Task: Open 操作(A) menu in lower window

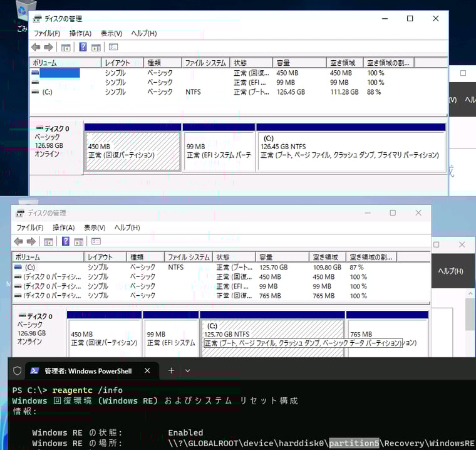Action: click(x=63, y=228)
